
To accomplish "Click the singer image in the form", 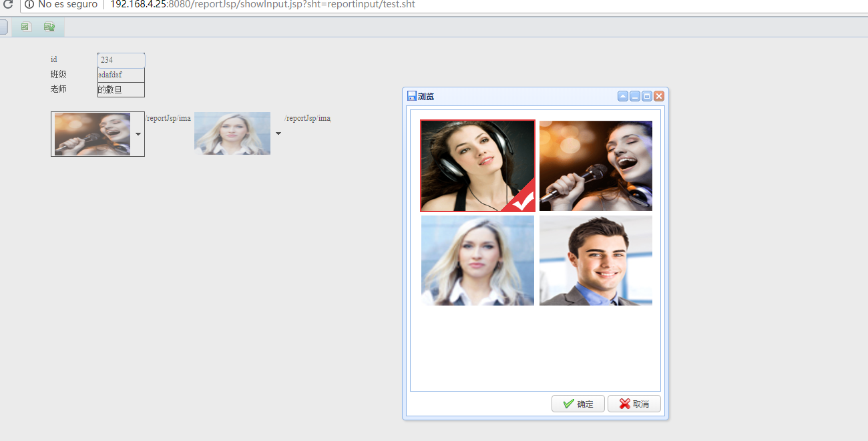I will pyautogui.click(x=92, y=134).
